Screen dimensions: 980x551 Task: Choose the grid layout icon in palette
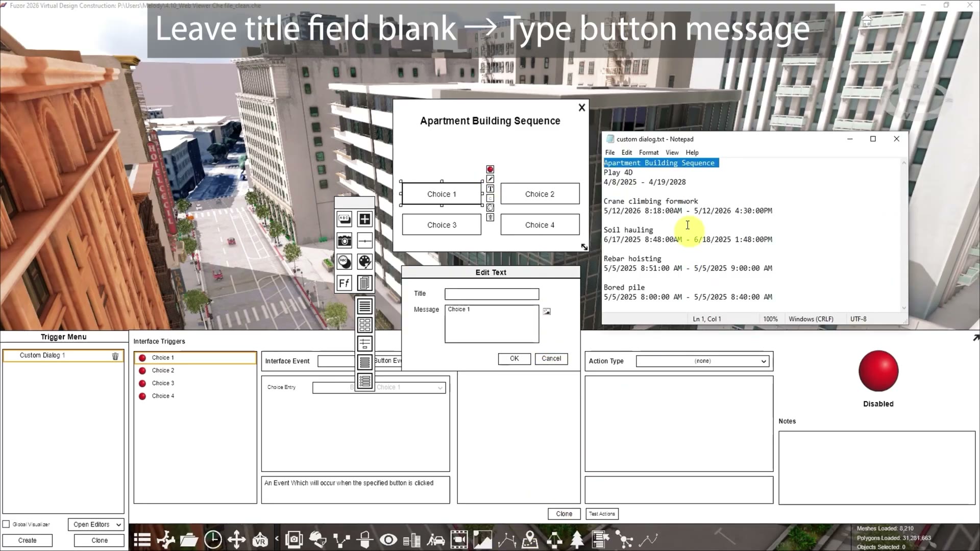pos(364,325)
